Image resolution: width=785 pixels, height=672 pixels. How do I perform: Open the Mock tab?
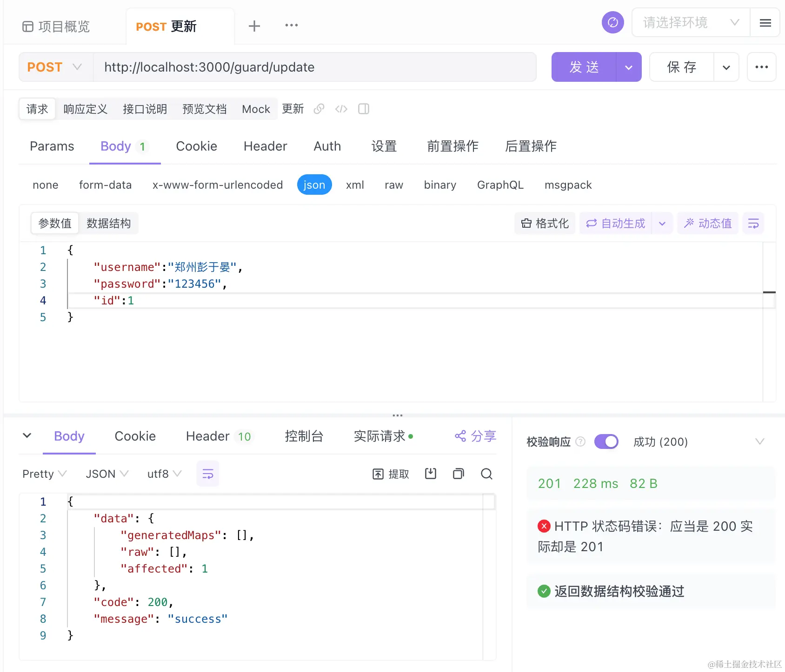(x=256, y=109)
